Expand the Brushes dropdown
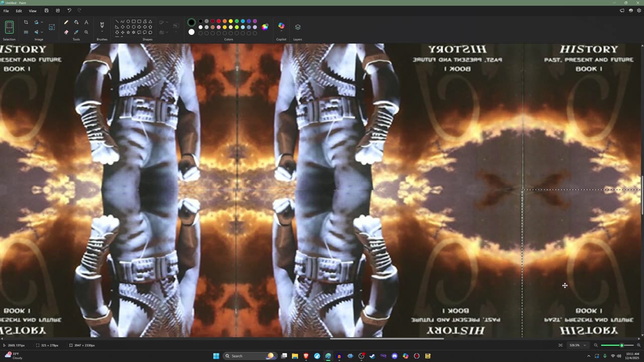Screen dimensions: 644x362 click(x=102, y=32)
